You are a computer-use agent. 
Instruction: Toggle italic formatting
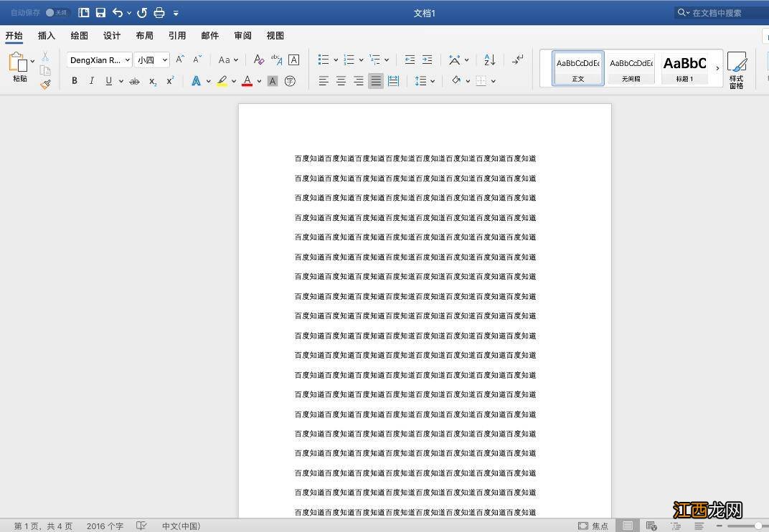(92, 81)
